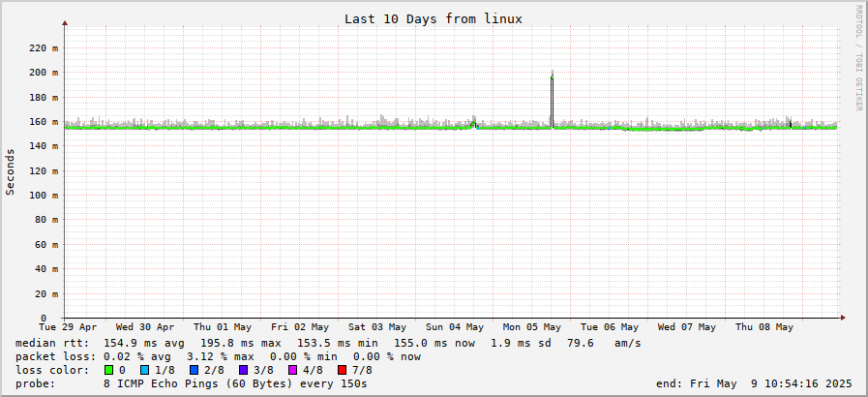Click the 'probe:' row label
Viewport: 868px width, 397px height.
tap(36, 383)
